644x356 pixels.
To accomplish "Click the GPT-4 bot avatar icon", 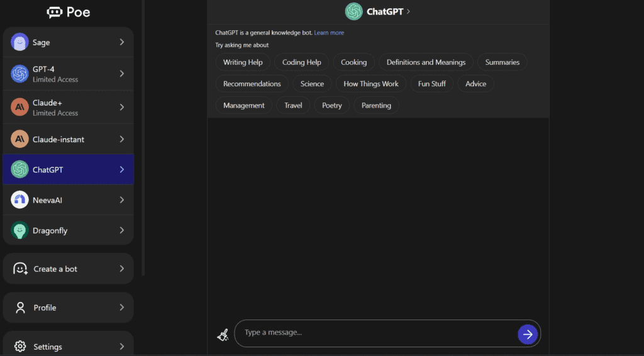I will click(19, 74).
